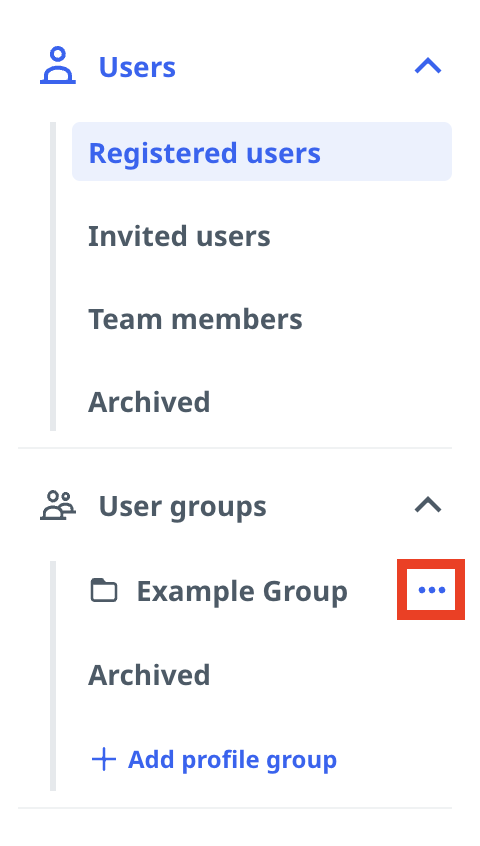Go to Team members
480x846 pixels.
pyautogui.click(x=195, y=319)
